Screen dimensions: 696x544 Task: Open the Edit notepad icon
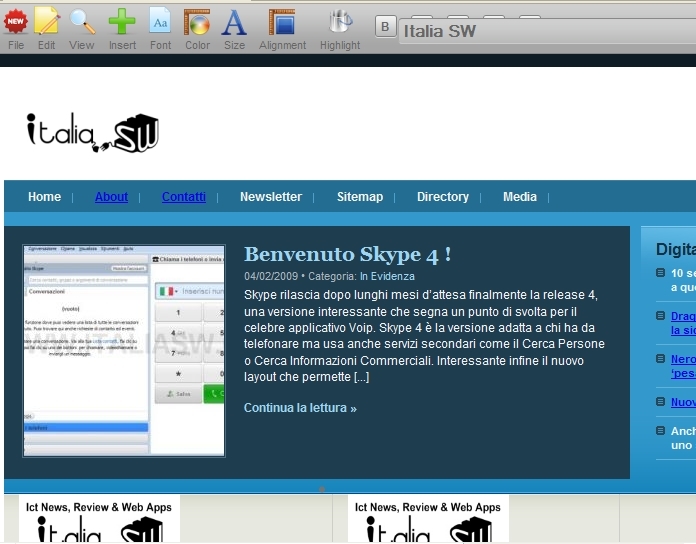(x=47, y=21)
